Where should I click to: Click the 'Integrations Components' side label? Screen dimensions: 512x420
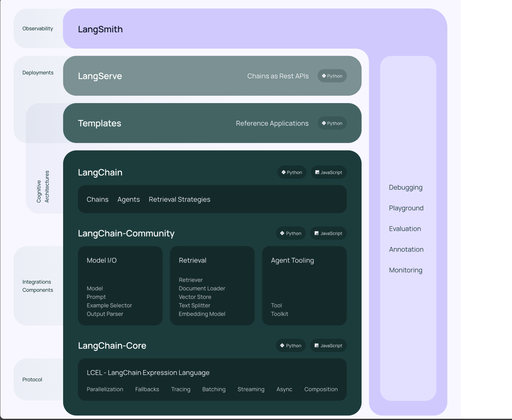pyautogui.click(x=38, y=286)
